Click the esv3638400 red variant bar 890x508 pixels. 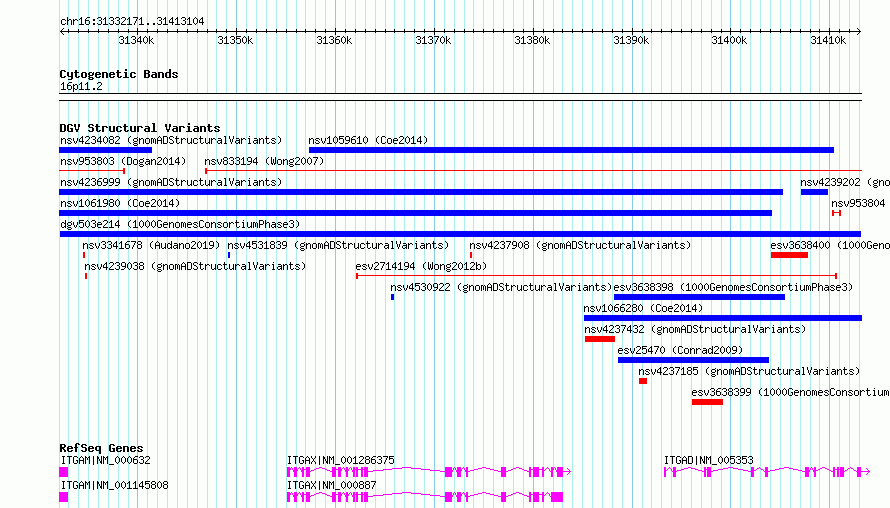tap(790, 255)
